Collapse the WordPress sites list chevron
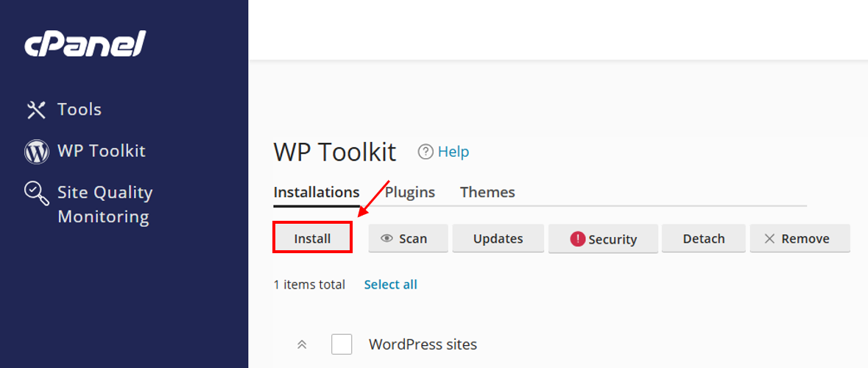The height and width of the screenshot is (368, 868). (301, 344)
